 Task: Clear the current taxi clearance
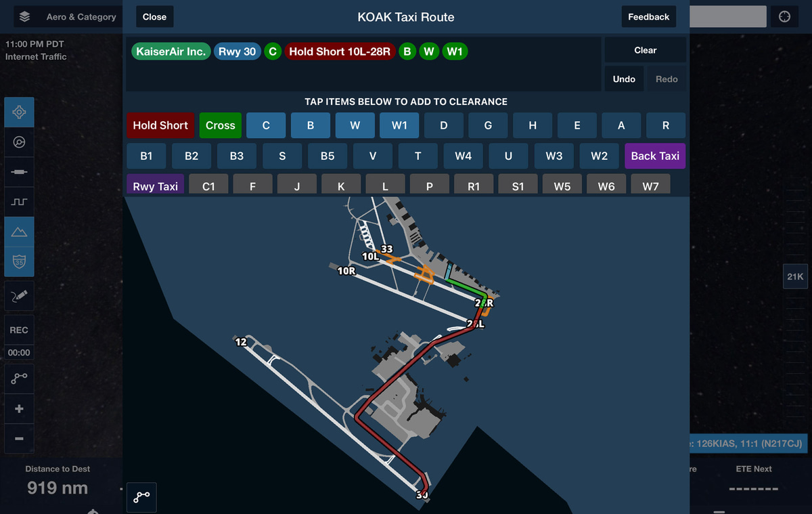pyautogui.click(x=644, y=49)
